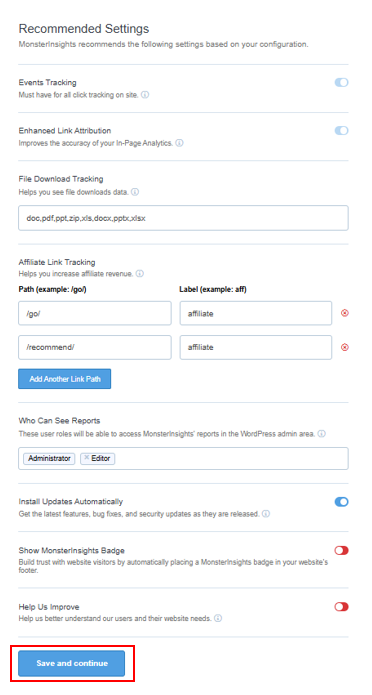Show info tooltip for Help Us Improve
This screenshot has width=372, height=695.
(x=218, y=618)
